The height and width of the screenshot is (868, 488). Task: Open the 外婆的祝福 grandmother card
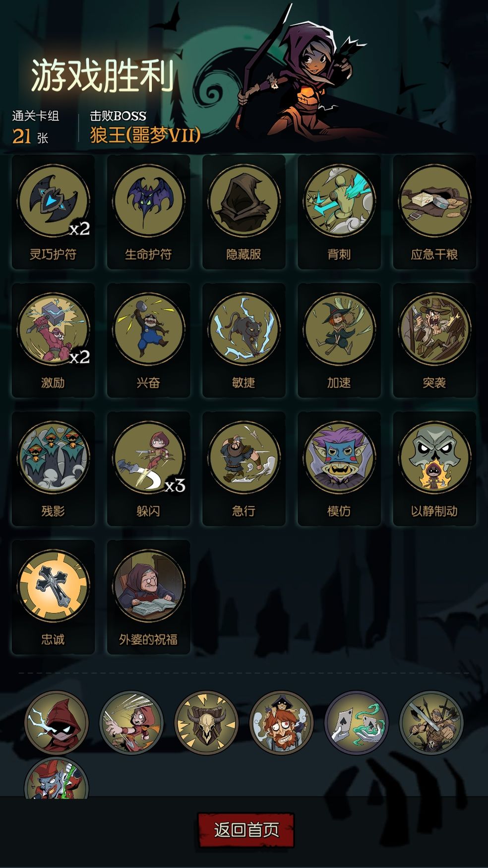pyautogui.click(x=148, y=597)
